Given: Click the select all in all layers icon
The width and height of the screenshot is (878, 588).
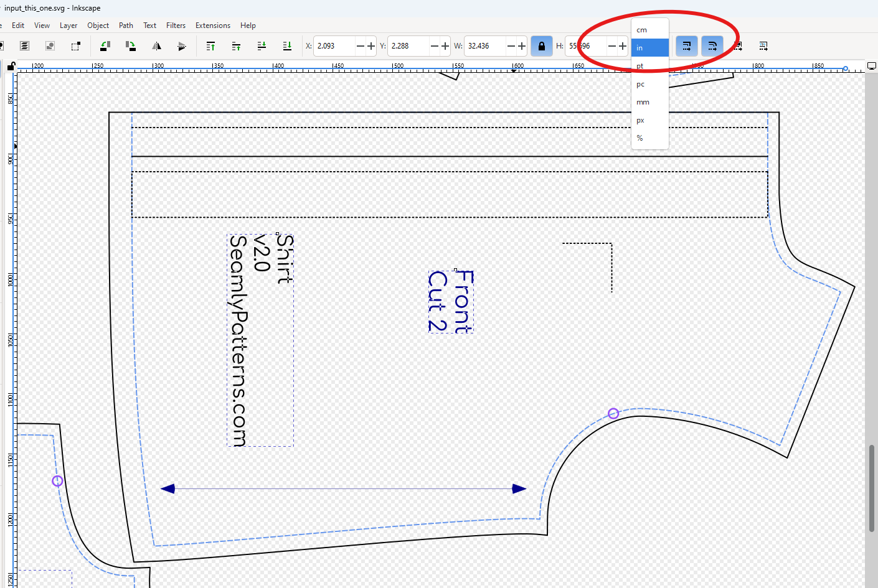Looking at the screenshot, I should coord(24,46).
